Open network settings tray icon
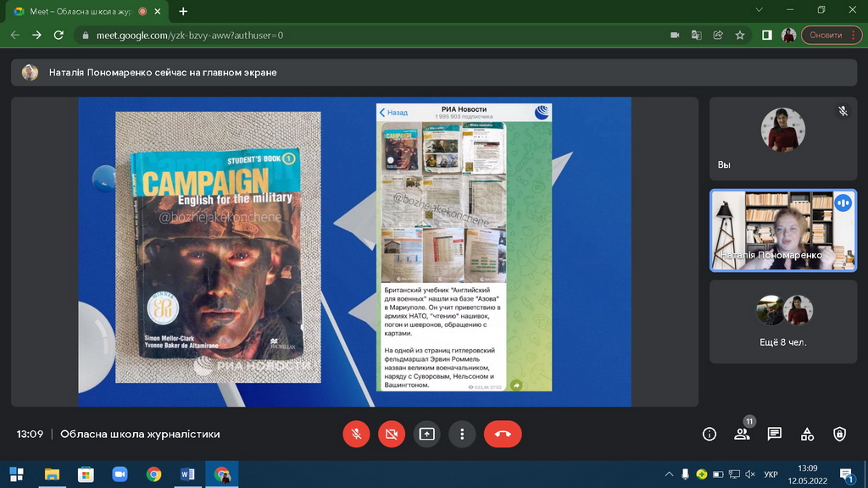This screenshot has width=868, height=488. tap(734, 474)
